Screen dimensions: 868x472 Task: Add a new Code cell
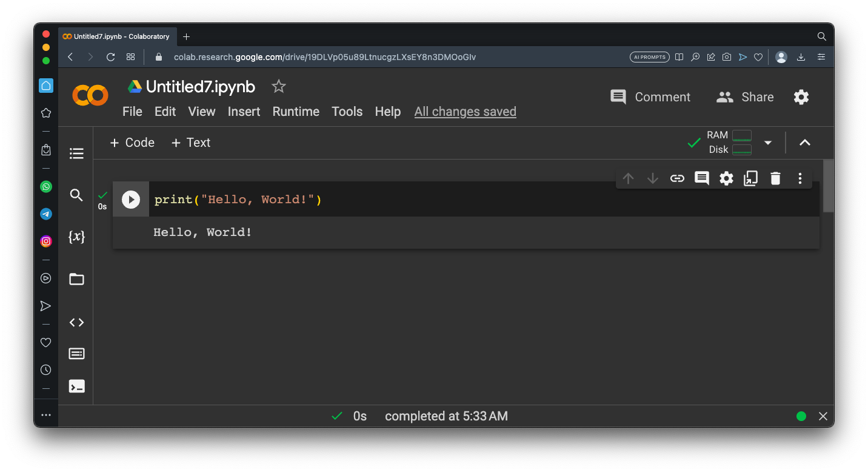pos(132,143)
